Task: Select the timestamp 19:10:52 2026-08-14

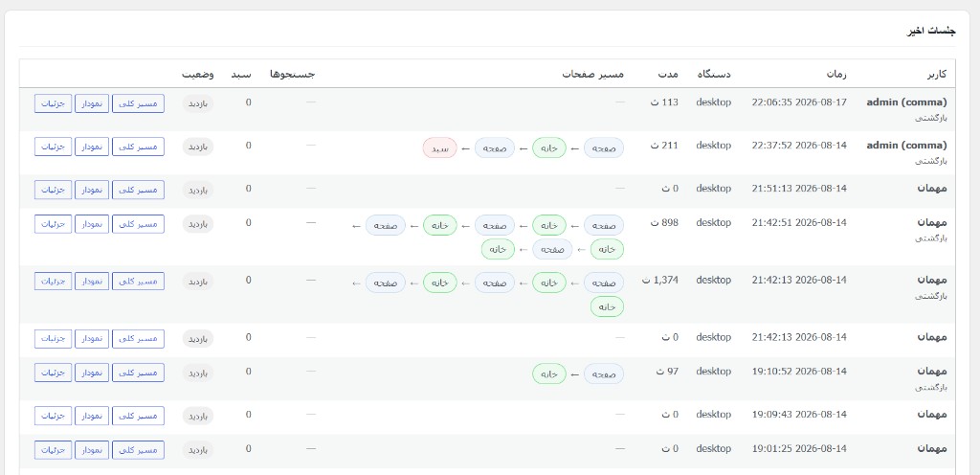Action: (x=799, y=372)
